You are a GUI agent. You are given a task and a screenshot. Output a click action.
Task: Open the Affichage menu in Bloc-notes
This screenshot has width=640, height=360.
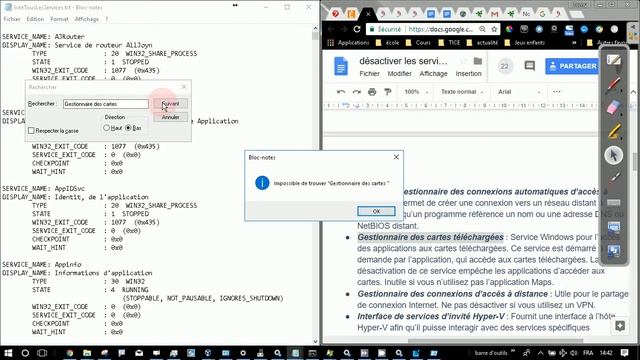pyautogui.click(x=87, y=19)
